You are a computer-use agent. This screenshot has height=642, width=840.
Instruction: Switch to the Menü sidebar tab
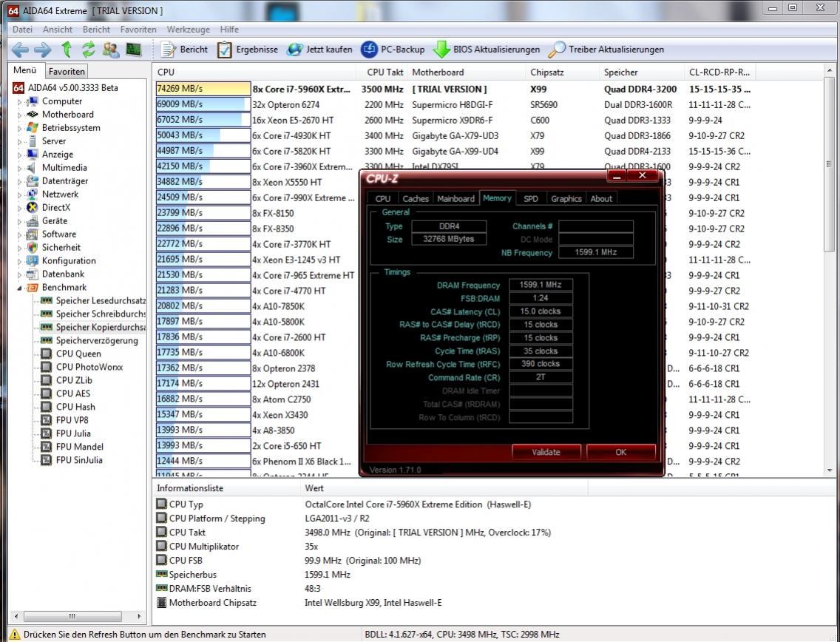pyautogui.click(x=25, y=70)
